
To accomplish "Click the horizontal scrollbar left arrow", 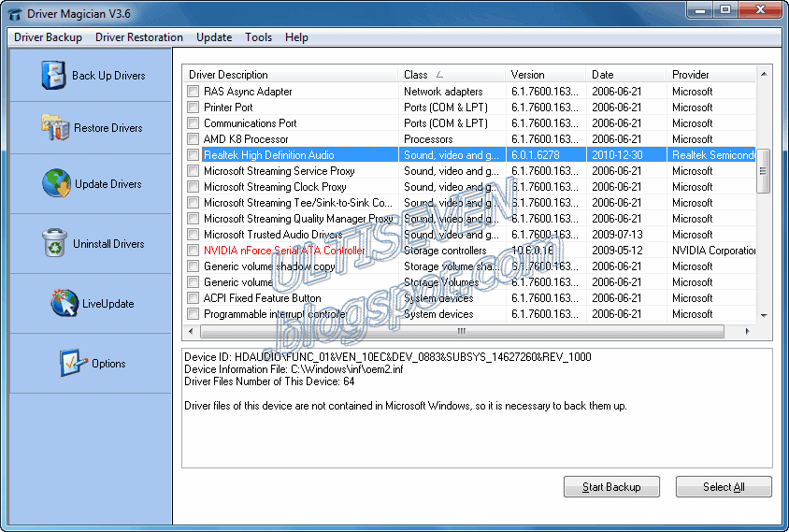I will pos(191,331).
